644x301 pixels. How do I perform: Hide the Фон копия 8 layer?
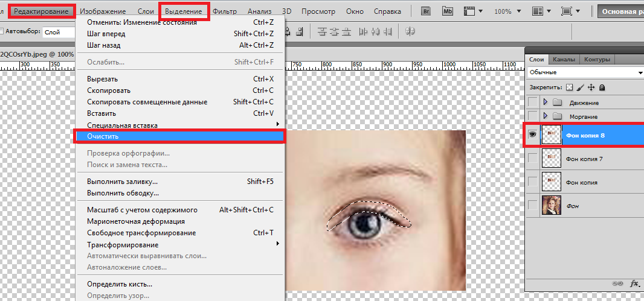point(532,136)
